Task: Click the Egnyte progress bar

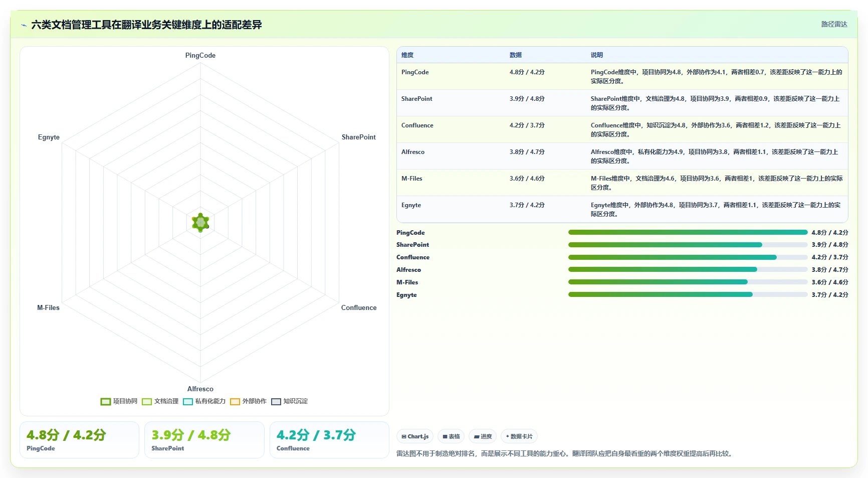Action: click(x=688, y=294)
